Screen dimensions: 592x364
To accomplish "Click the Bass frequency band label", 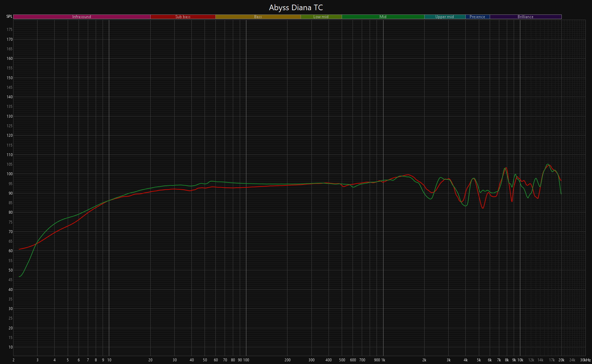I will click(258, 17).
